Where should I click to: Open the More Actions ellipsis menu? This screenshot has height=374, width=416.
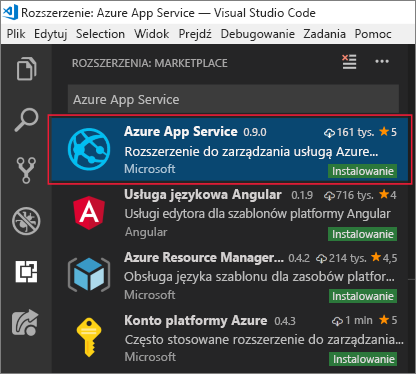[382, 61]
